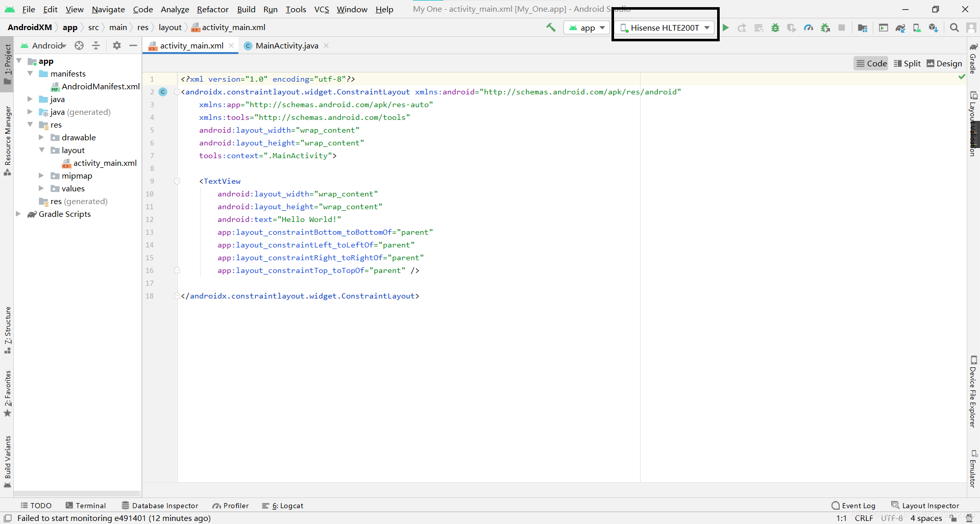980x524 pixels.
Task: Click Sync Project with Gradle Files elephant icon
Action: pos(900,28)
